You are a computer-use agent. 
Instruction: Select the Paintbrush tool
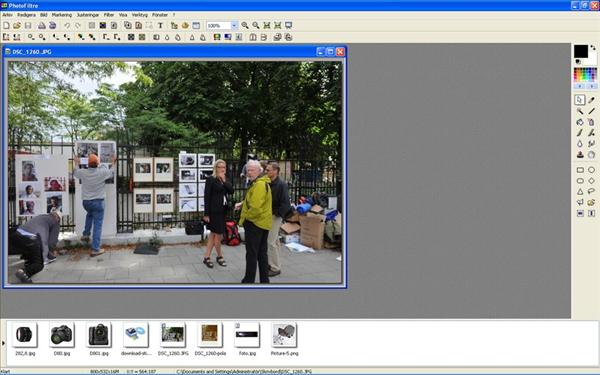[580, 133]
